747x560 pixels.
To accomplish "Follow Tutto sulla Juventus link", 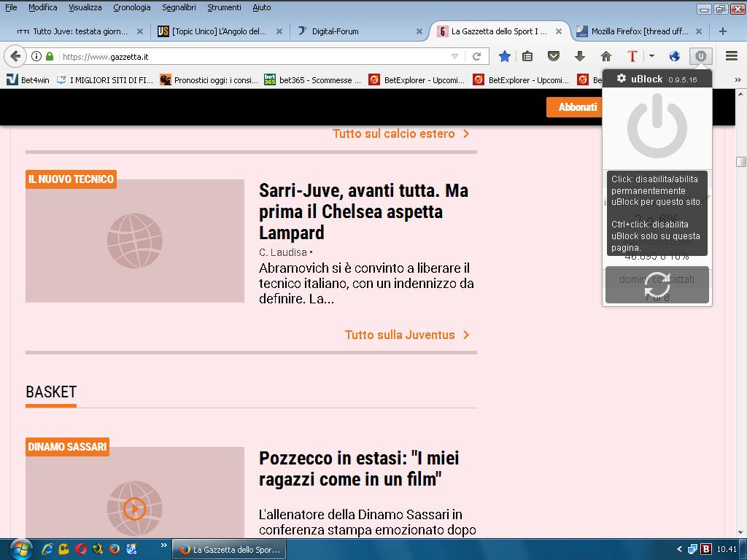I will (407, 335).
